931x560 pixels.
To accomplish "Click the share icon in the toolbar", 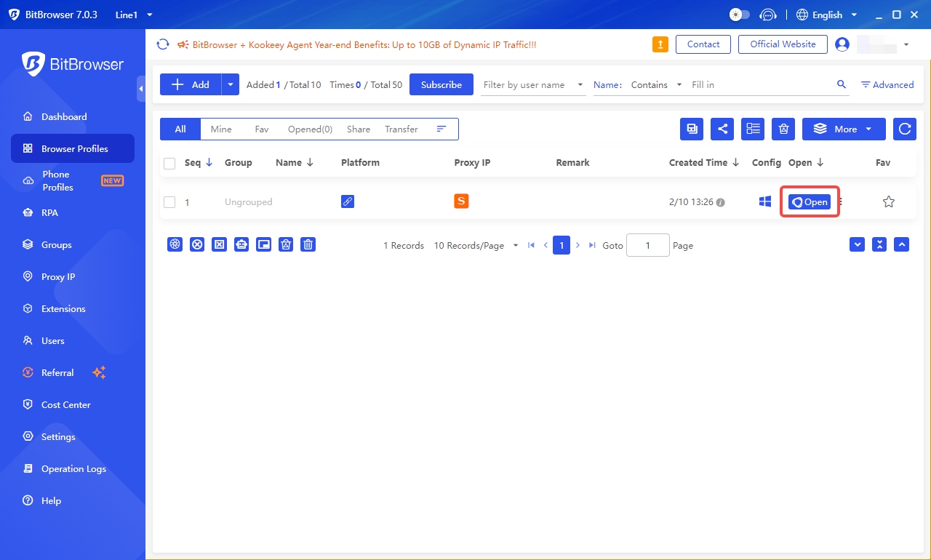I will (x=722, y=129).
